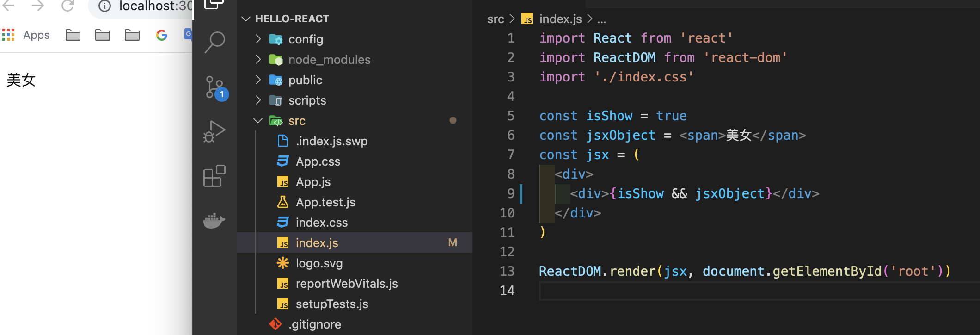Click 'true' value on line 5
The image size is (980, 335).
[671, 116]
